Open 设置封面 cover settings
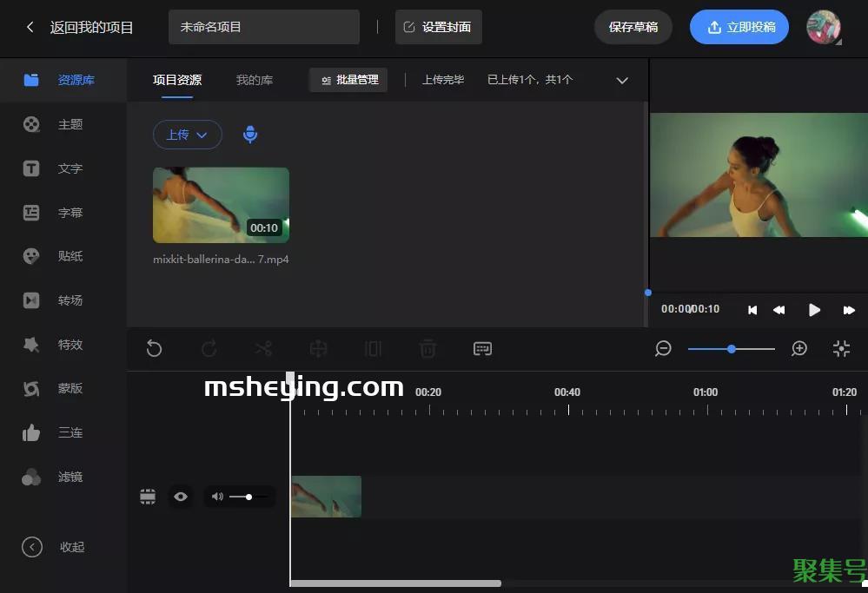Image resolution: width=868 pixels, height=593 pixels. (x=439, y=27)
